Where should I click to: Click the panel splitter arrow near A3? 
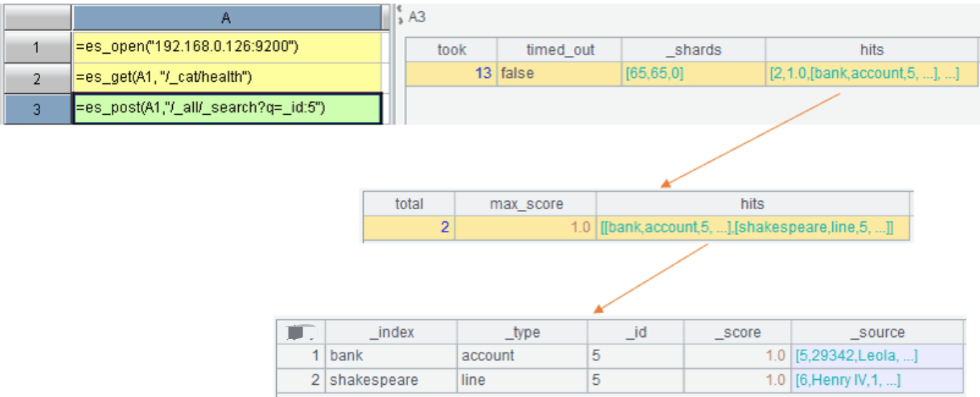click(399, 14)
